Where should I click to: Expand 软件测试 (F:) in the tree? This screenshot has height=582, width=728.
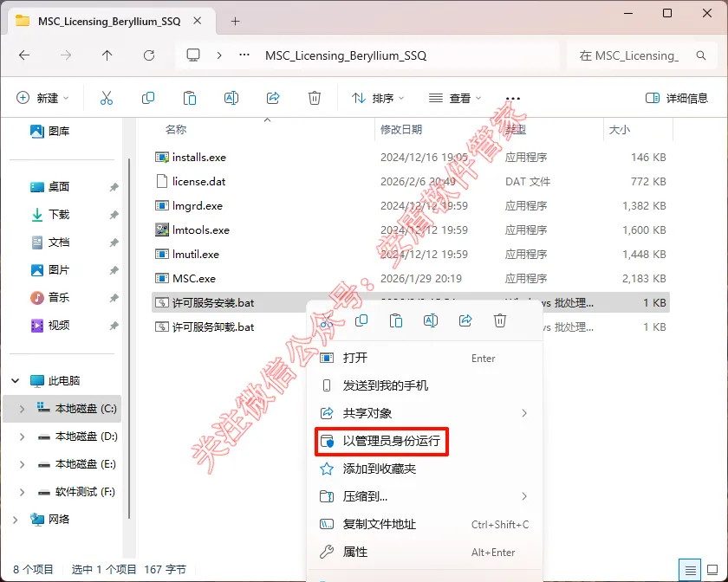22,492
